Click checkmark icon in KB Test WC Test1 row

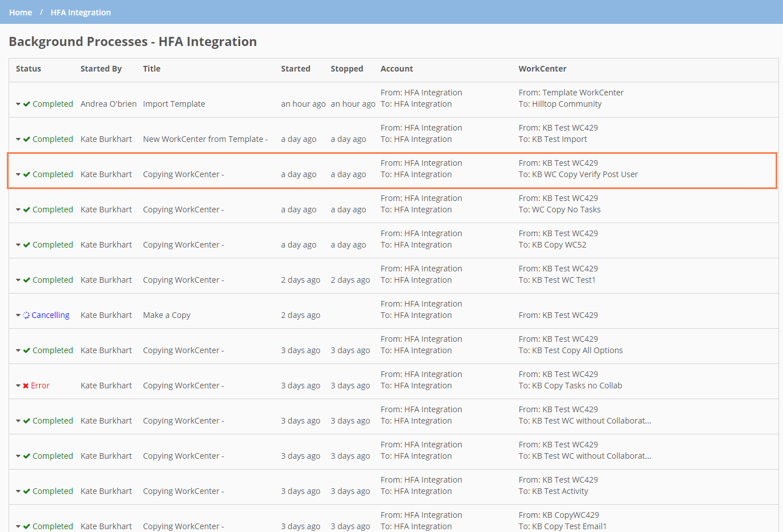tap(27, 280)
